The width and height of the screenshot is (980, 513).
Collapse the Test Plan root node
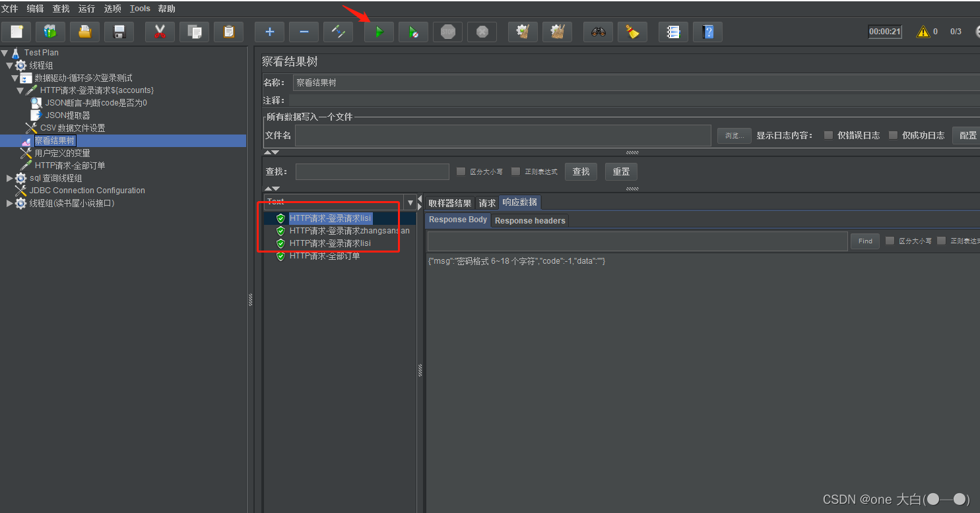(5, 53)
